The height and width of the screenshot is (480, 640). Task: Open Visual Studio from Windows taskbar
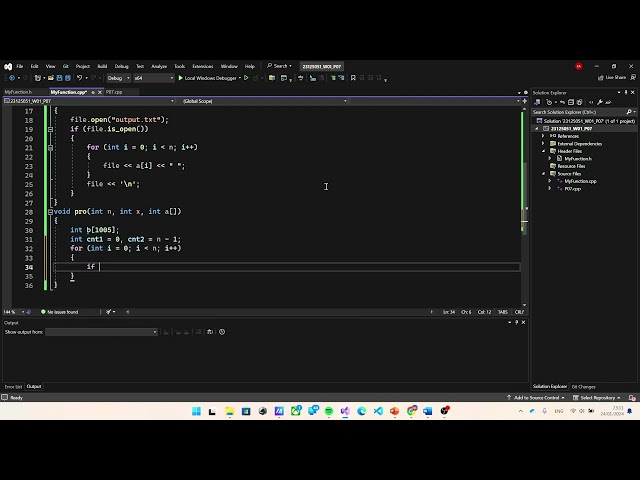345,411
